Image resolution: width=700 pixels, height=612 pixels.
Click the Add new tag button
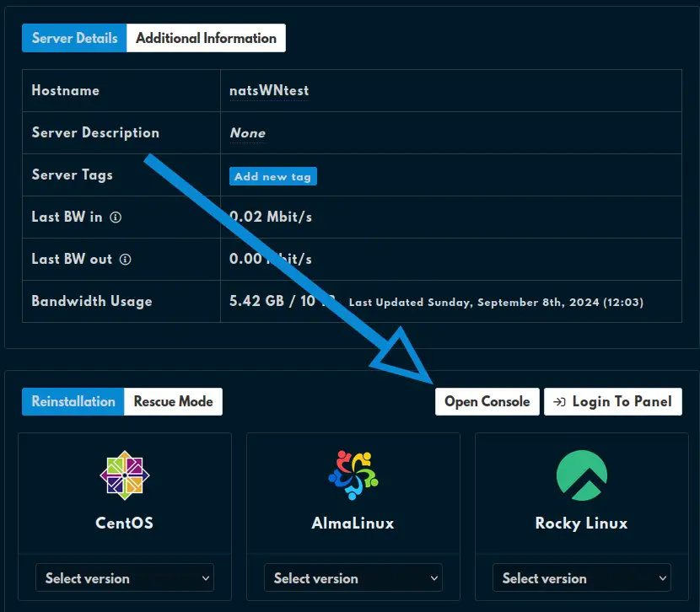272,175
